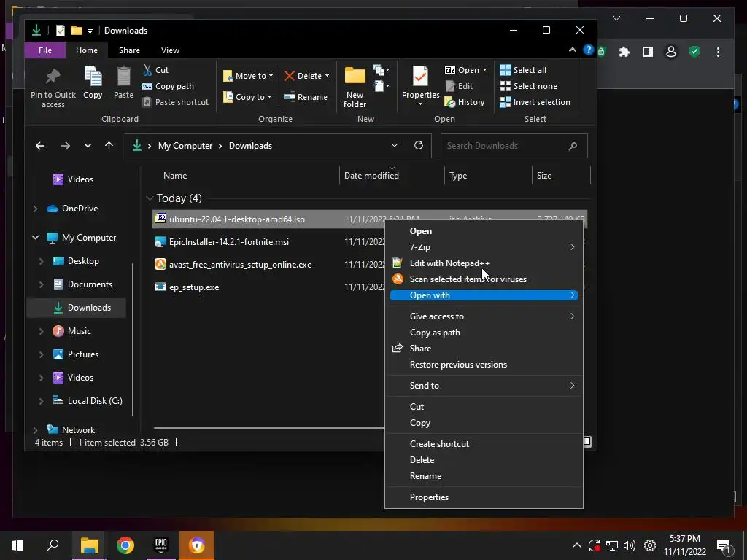Image resolution: width=747 pixels, height=560 pixels.
Task: Click Select none in ribbon
Action: tap(528, 86)
